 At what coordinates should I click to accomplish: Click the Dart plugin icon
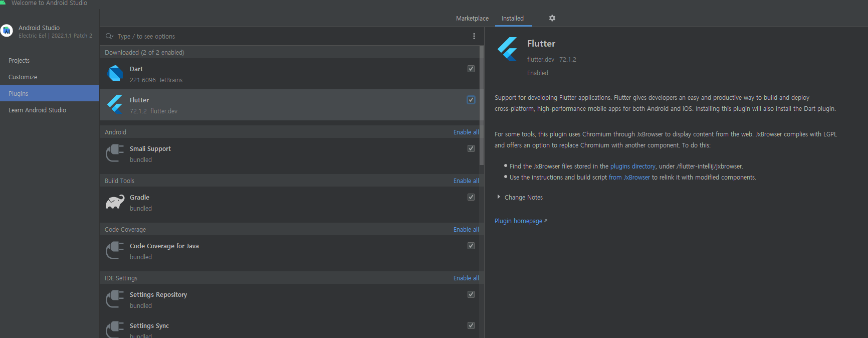pos(115,74)
